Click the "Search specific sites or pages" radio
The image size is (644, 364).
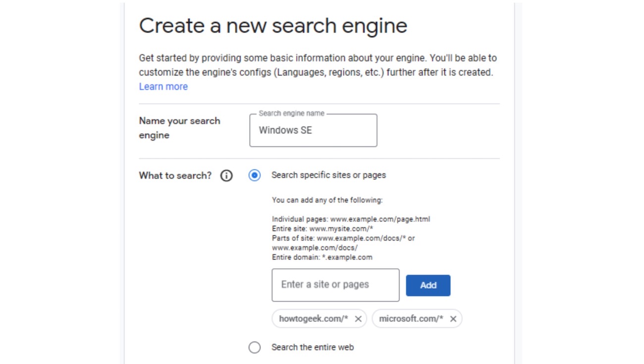[x=255, y=175]
